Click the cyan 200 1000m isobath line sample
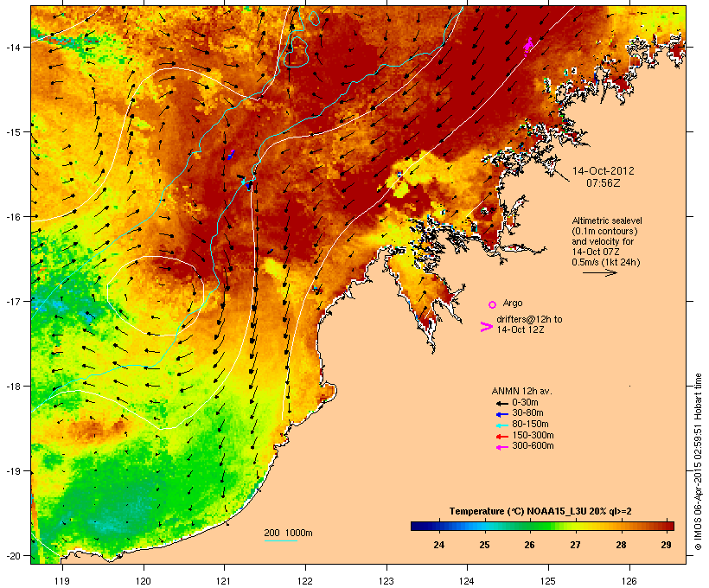This screenshot has height=588, width=709. point(281,540)
